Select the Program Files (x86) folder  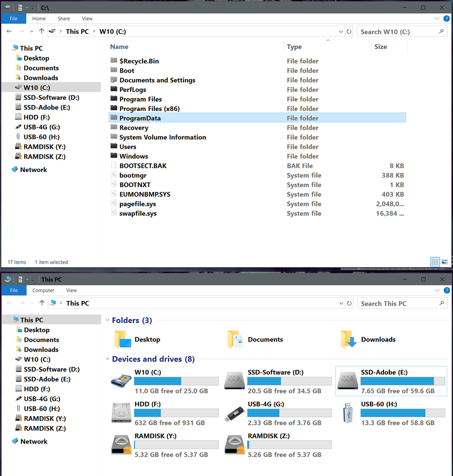(x=150, y=108)
